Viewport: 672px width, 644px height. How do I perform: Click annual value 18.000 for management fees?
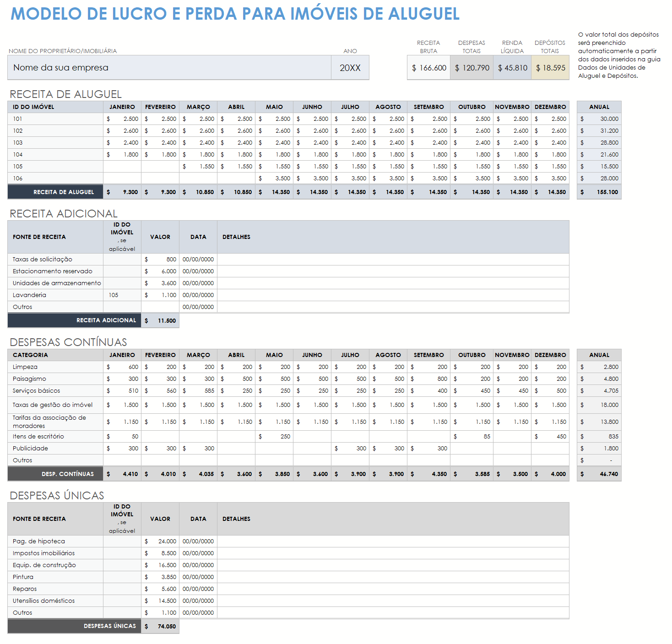(x=599, y=405)
